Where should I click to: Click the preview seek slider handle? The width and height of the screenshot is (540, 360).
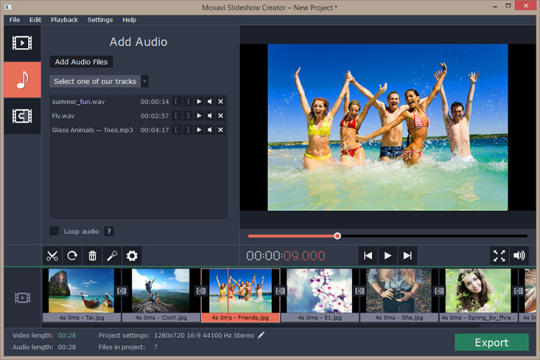338,236
